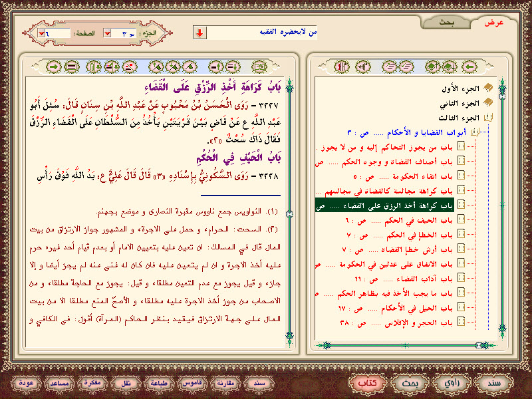Collapse أبواب القضايا و الأحكام open-book node
Image resolution: width=532 pixels, height=399 pixels.
coord(475,132)
